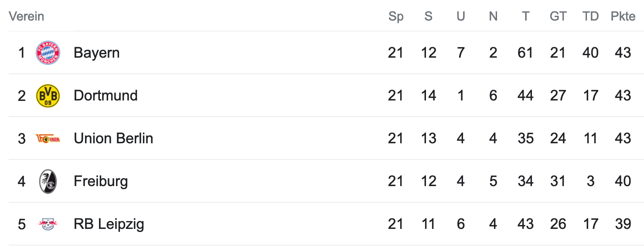Click the GT goals against header

[558, 16]
